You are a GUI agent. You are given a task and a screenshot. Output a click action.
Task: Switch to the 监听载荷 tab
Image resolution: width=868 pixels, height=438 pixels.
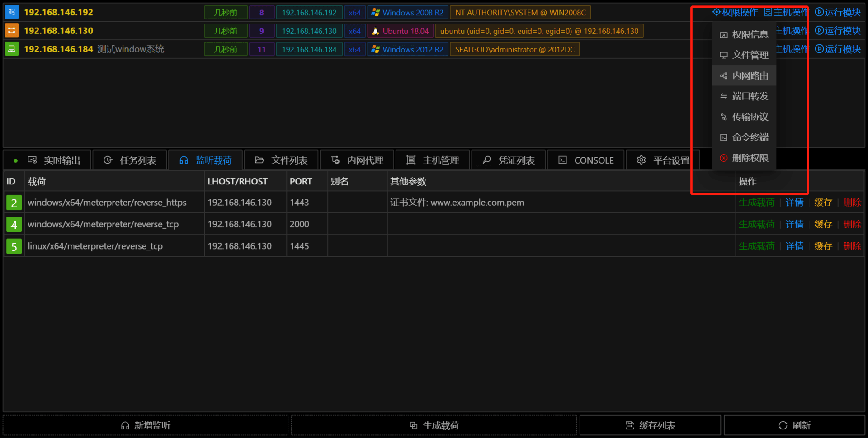[x=206, y=160]
